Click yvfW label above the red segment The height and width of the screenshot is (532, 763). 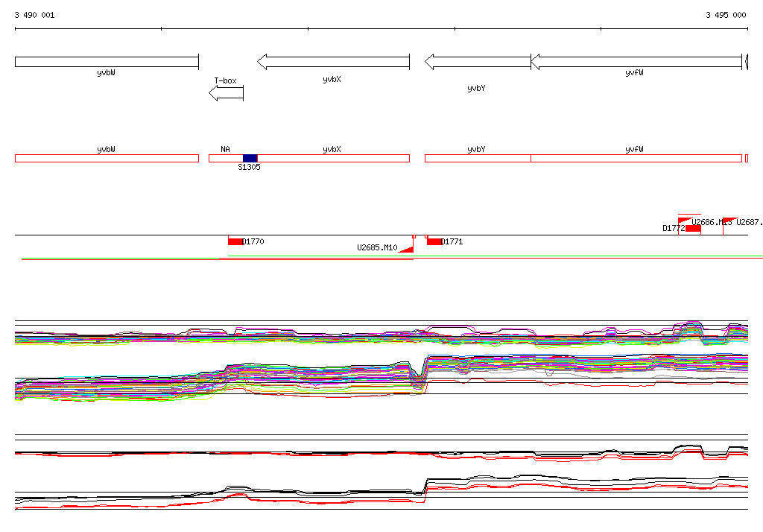(x=635, y=149)
